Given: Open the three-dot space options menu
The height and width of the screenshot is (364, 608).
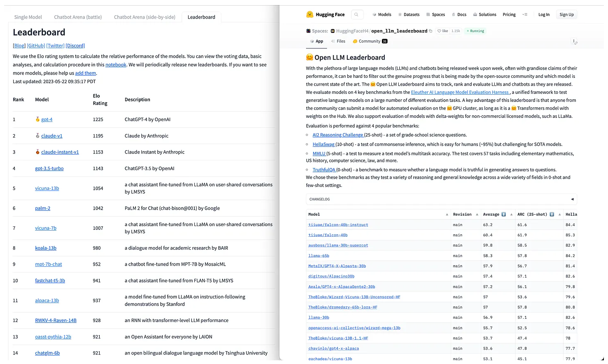Looking at the screenshot, I should click(573, 41).
